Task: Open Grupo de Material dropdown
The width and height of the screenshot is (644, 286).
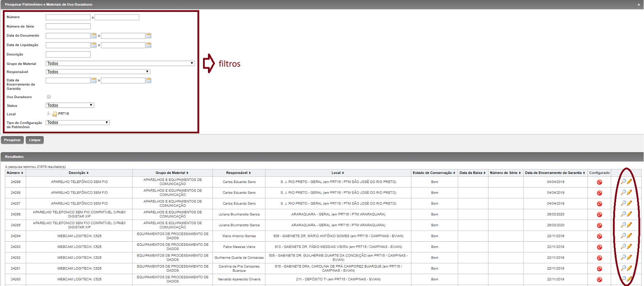Action: (x=120, y=64)
